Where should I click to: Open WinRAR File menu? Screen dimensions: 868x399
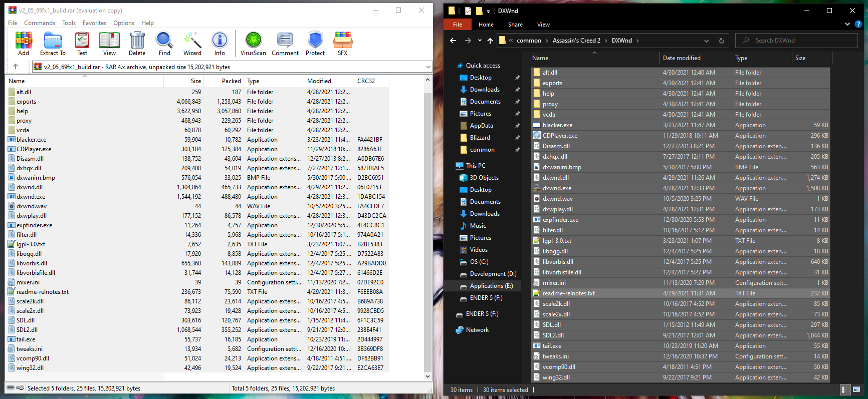(13, 23)
